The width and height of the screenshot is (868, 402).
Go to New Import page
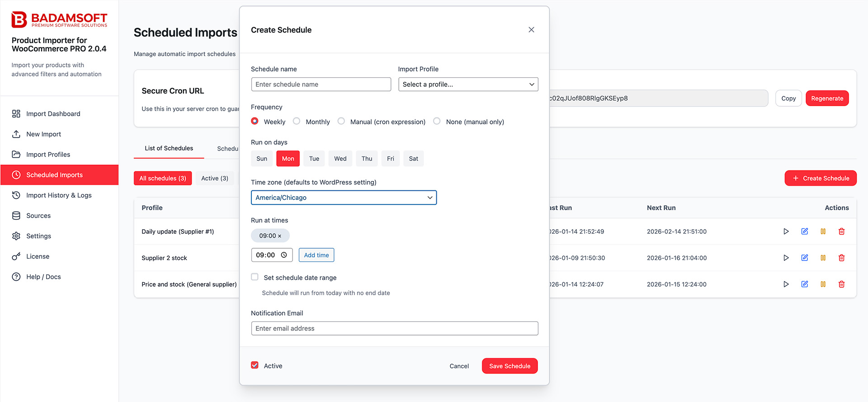tap(59, 134)
